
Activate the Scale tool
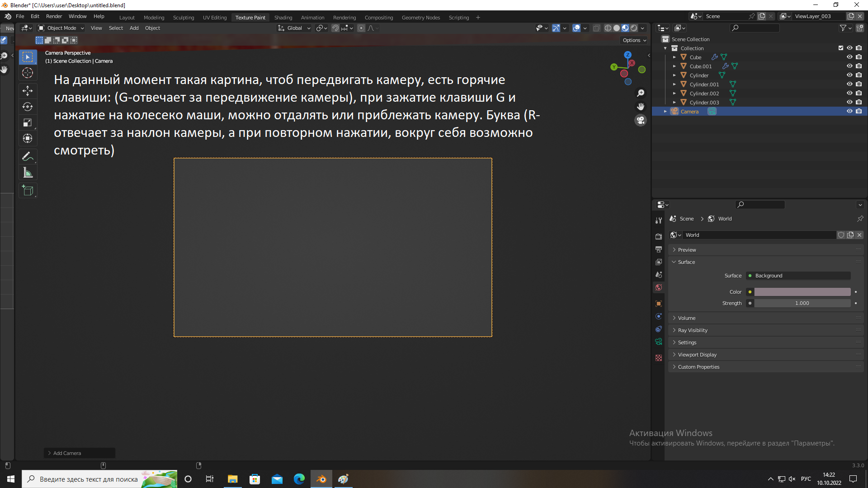pos(28,122)
